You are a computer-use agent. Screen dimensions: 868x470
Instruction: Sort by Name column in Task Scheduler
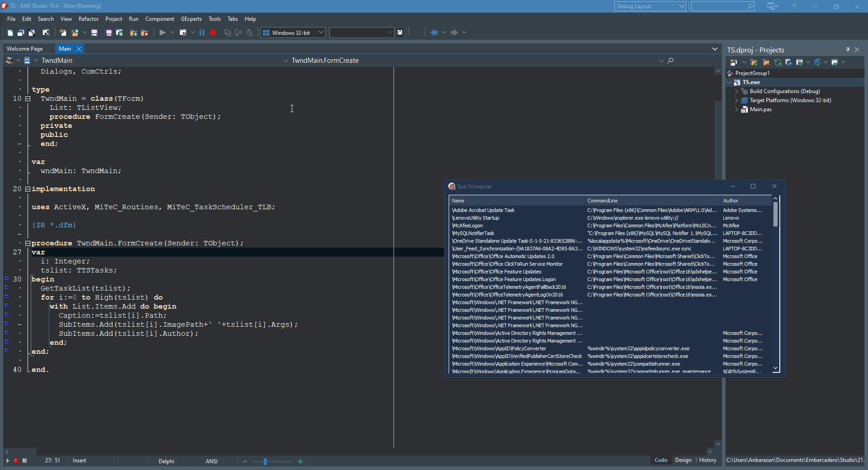point(517,201)
